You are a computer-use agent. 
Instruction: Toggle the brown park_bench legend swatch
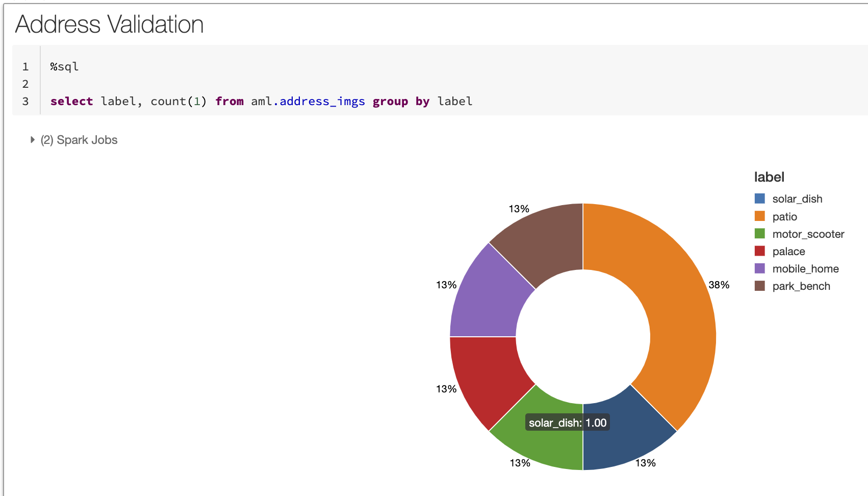tap(759, 286)
